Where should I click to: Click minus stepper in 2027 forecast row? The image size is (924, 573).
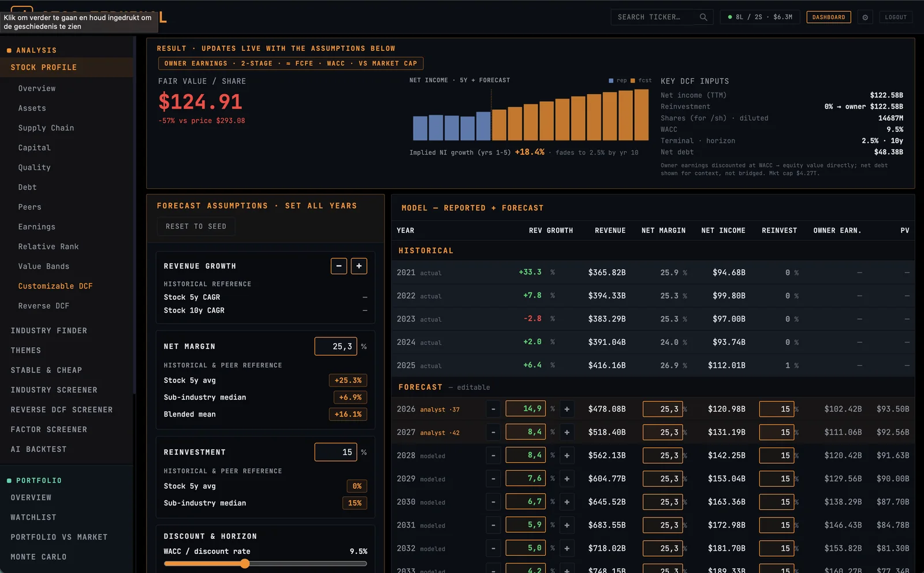(493, 432)
